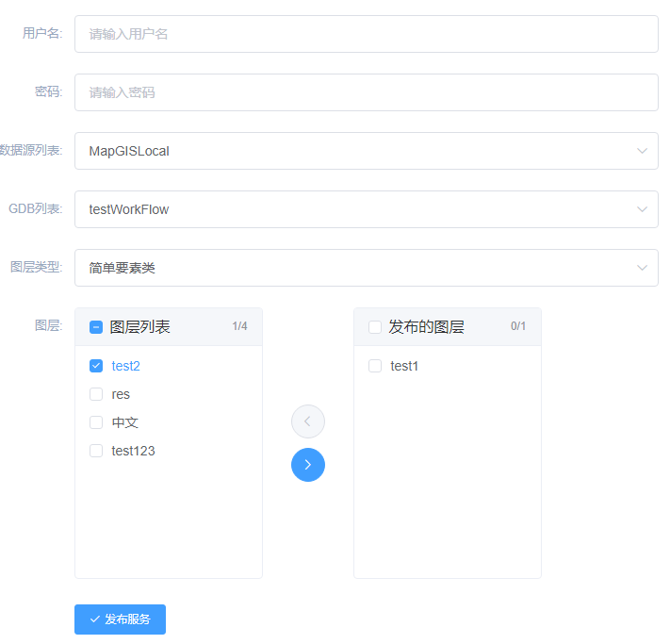Open the layer type dropdown
This screenshot has height=644, width=670.
[x=367, y=268]
